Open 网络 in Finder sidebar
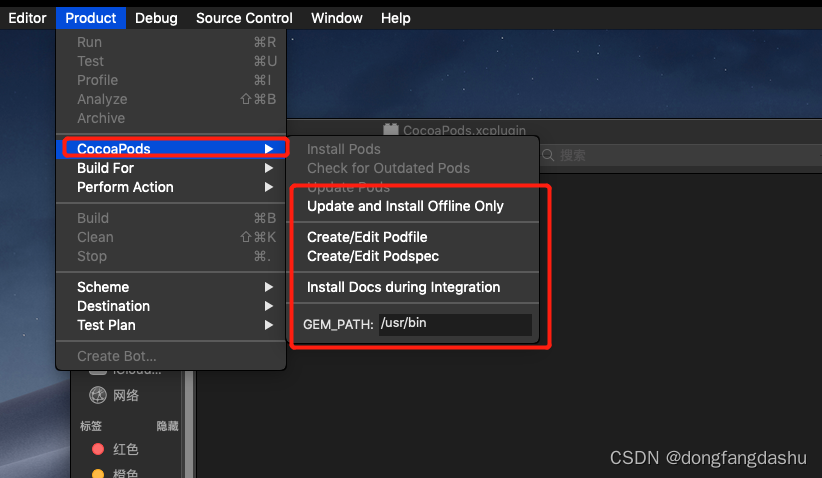The height and width of the screenshot is (478, 822). [x=114, y=395]
